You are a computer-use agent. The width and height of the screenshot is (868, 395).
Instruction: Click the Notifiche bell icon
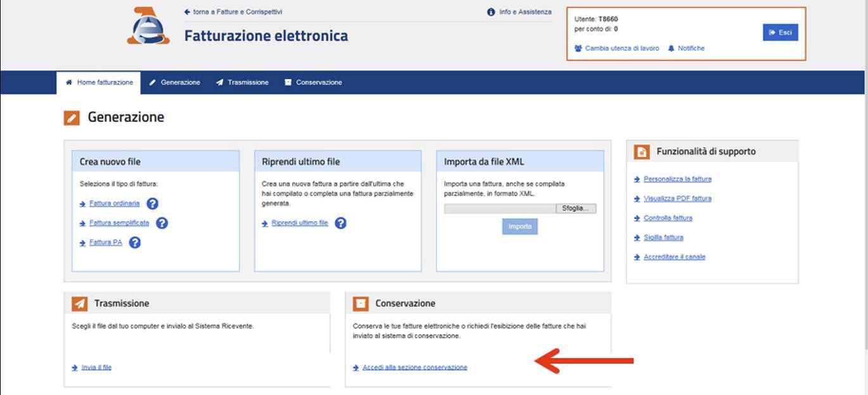672,48
